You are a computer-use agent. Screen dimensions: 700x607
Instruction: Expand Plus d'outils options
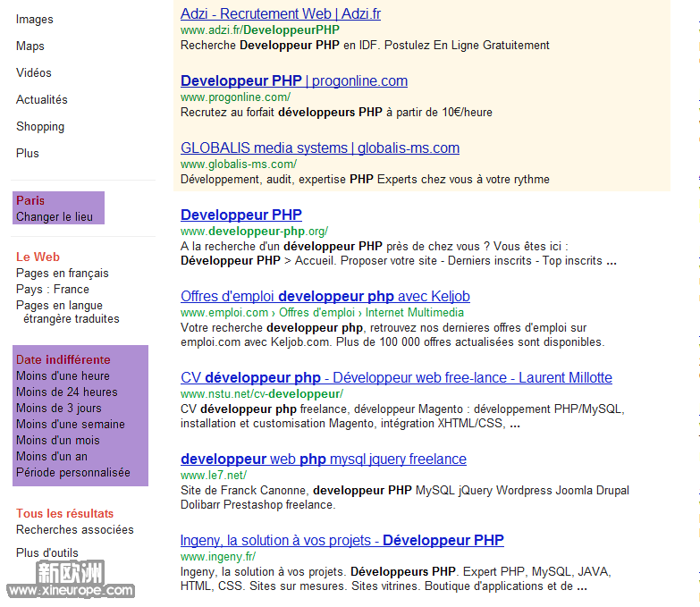pyautogui.click(x=46, y=552)
